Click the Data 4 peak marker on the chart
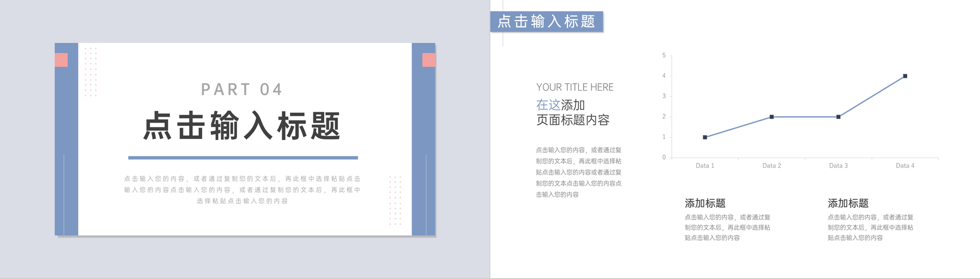Viewport: 980px width, 279px height. (905, 76)
